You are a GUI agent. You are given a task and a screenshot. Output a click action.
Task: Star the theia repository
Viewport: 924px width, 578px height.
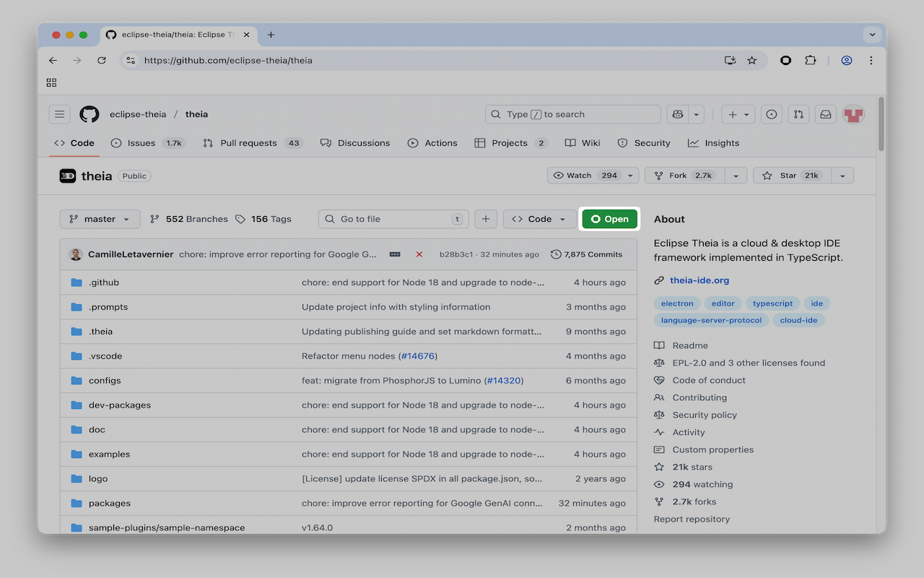(792, 176)
